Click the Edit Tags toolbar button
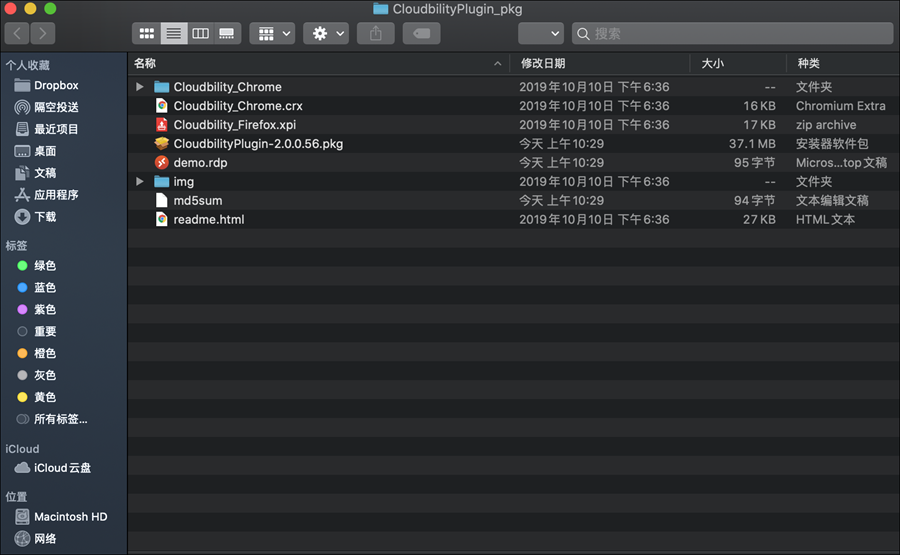 (x=421, y=33)
